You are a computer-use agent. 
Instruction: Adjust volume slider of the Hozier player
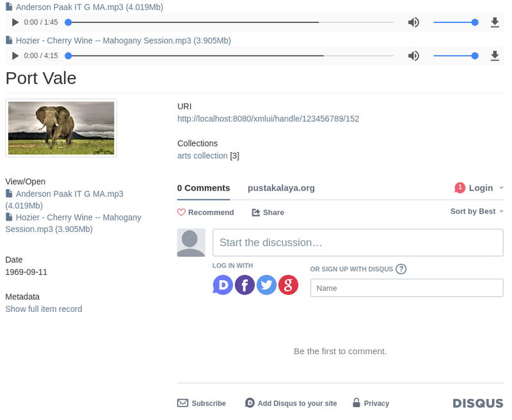[456, 56]
